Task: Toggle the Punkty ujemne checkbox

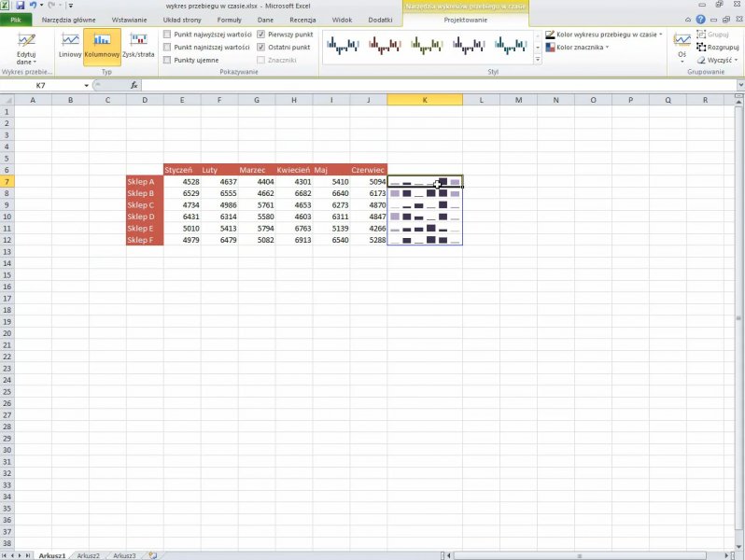Action: pos(167,60)
